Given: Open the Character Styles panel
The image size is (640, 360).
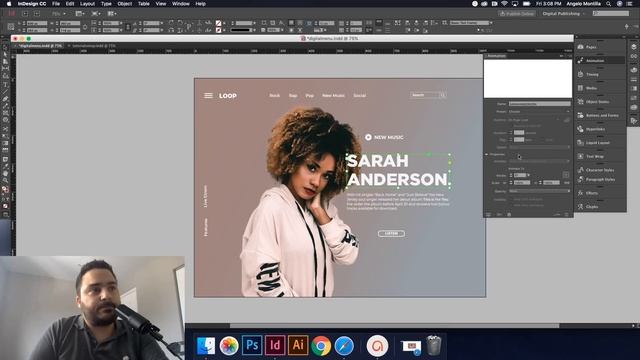Looking at the screenshot, I should click(600, 170).
